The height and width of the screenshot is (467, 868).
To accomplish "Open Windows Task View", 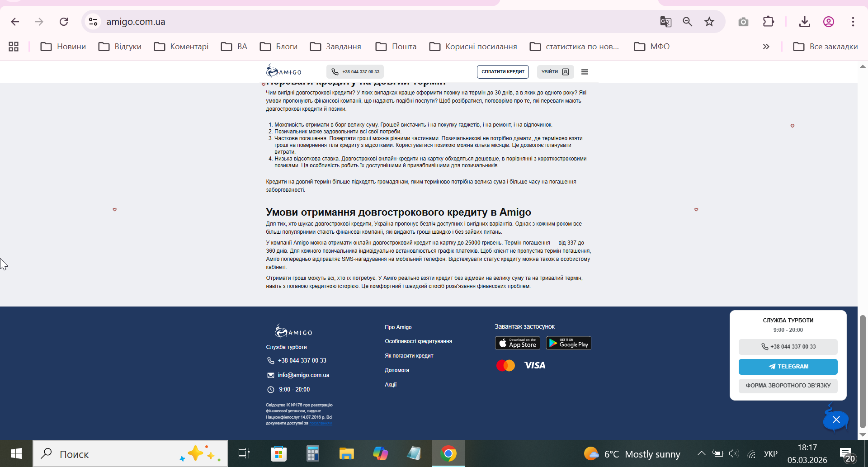I will pos(244,453).
